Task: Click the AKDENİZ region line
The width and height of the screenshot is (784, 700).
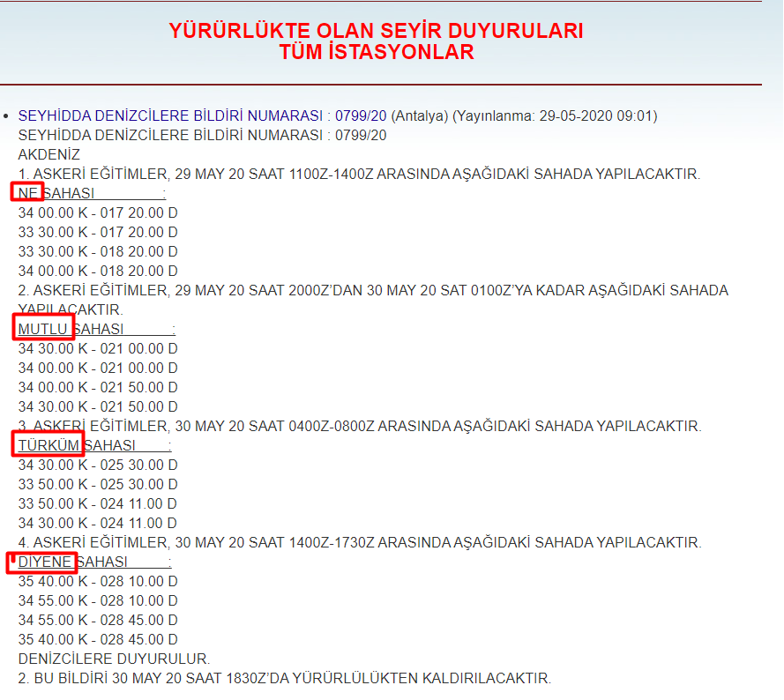Action: (49, 155)
